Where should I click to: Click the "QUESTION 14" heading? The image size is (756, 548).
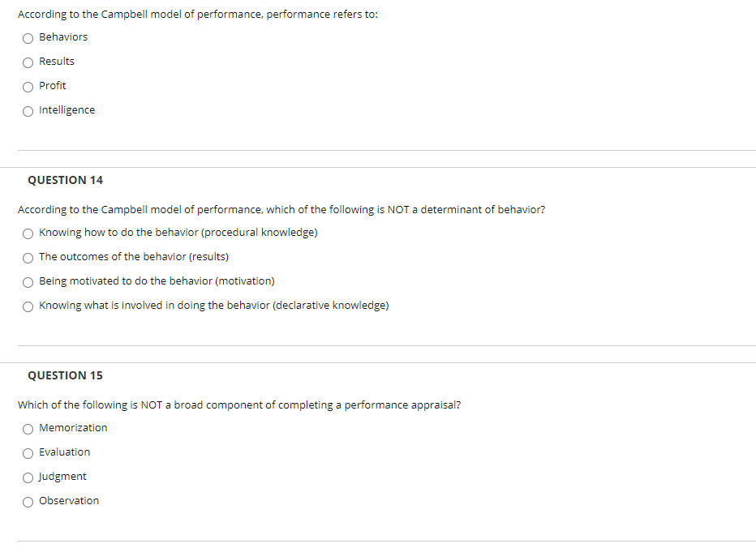pos(65,180)
